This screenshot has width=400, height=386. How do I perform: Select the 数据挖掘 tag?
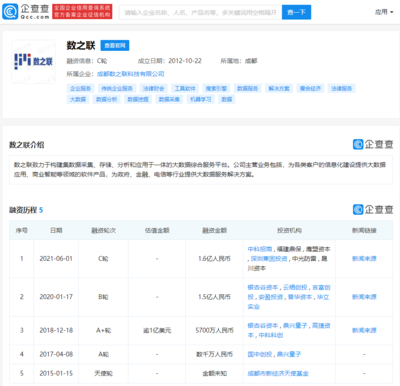[x=138, y=99]
